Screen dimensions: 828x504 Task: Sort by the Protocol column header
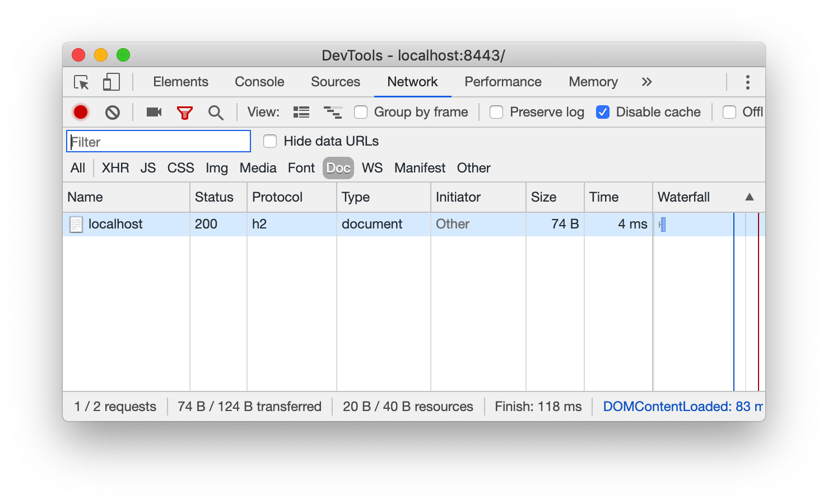tap(292, 197)
